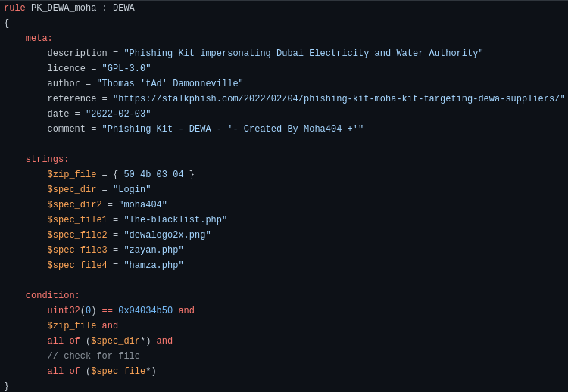Viewport: 568px width, 392px height.
Task: Click the "The-blacklist.php" string
Action: pos(175,220)
